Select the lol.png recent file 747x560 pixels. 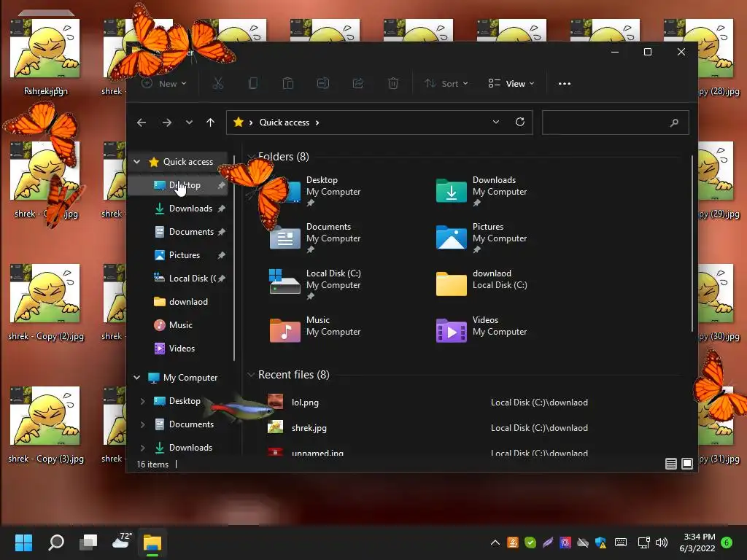click(305, 402)
